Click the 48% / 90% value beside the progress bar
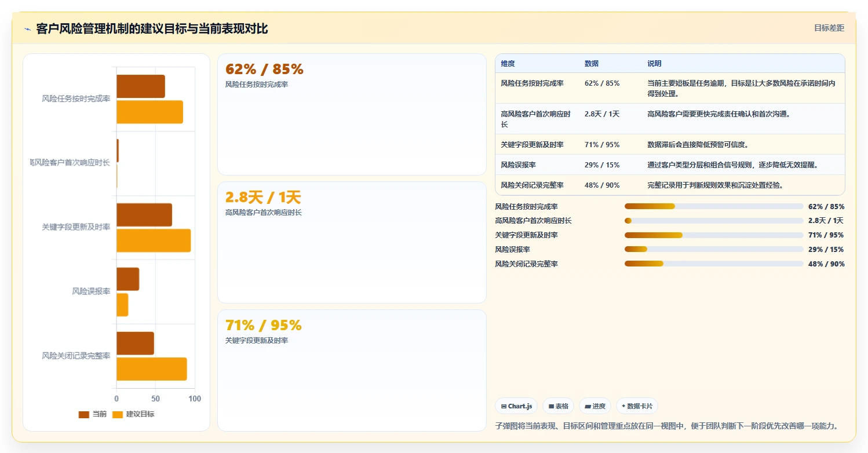This screenshot has height=453, width=868. tap(826, 264)
